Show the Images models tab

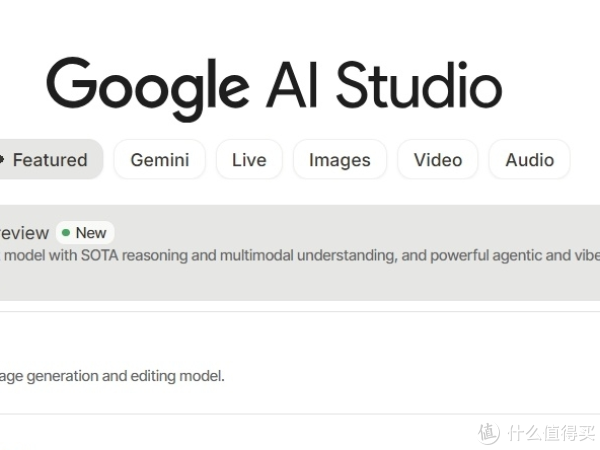(339, 160)
